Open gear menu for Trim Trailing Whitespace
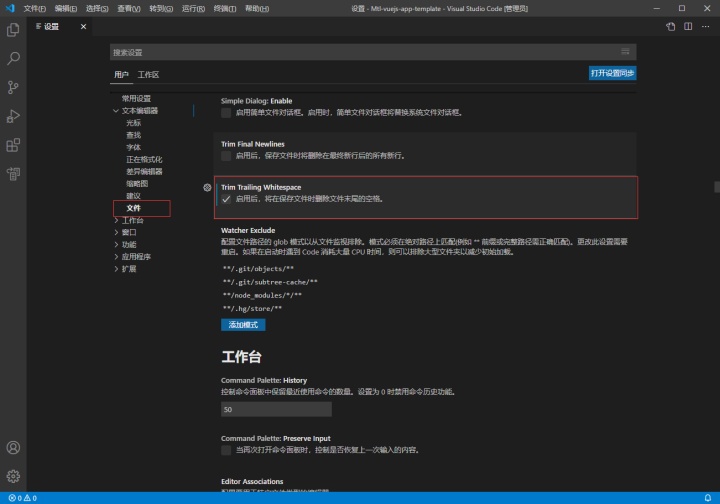The height and width of the screenshot is (504, 720). click(x=207, y=187)
